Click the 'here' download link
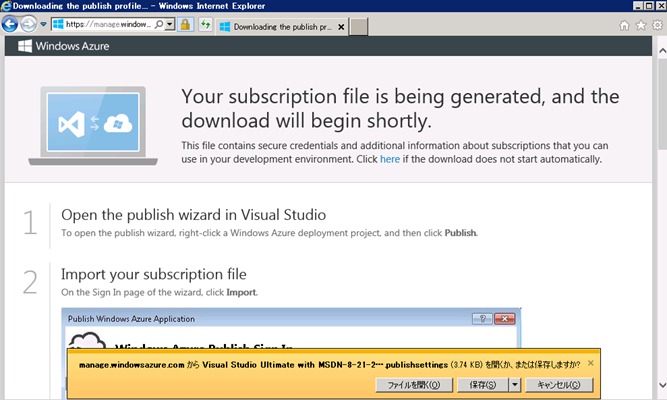 pos(390,159)
